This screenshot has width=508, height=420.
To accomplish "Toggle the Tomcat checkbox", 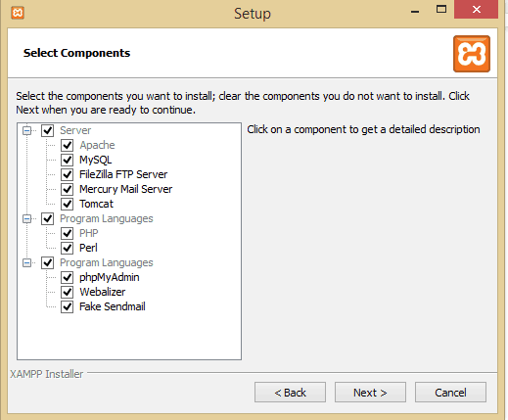I will [68, 204].
